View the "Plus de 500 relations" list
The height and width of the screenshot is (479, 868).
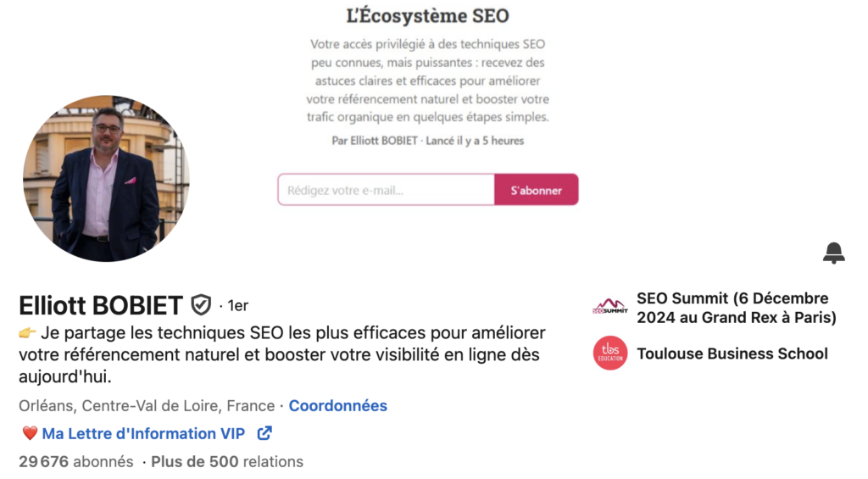point(226,462)
